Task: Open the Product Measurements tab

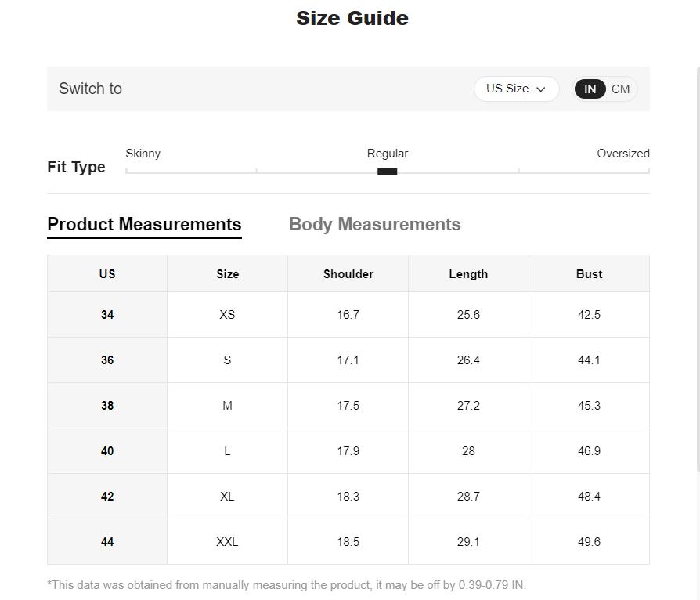Action: (144, 224)
